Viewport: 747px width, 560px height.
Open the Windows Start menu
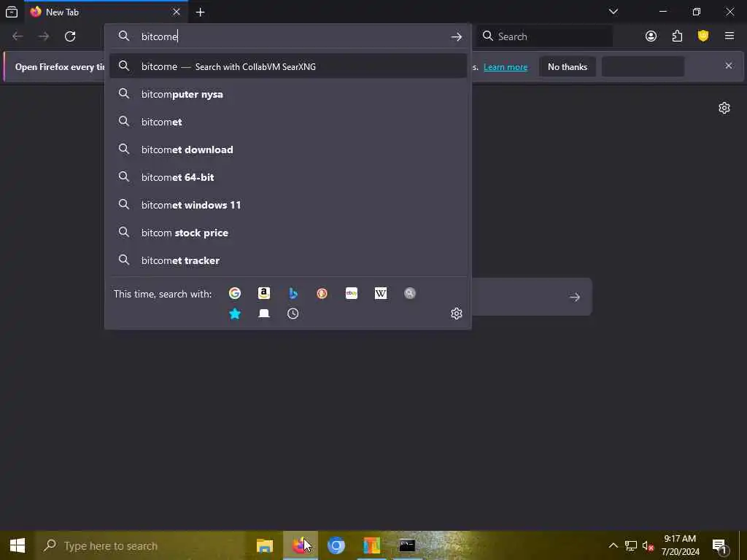18,545
